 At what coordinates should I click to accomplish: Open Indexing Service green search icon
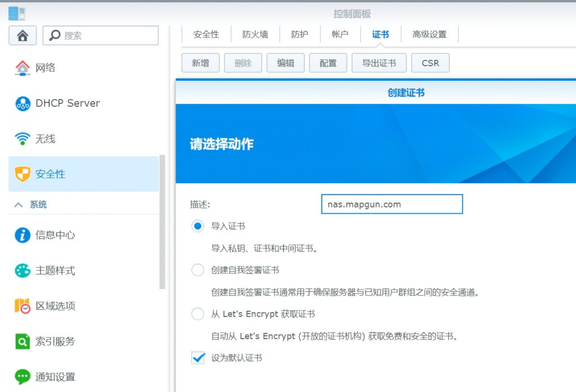(22, 341)
